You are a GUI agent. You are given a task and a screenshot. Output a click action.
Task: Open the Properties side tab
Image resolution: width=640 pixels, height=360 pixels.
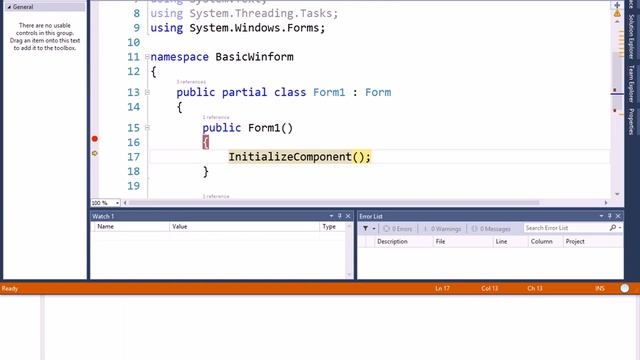[x=631, y=121]
